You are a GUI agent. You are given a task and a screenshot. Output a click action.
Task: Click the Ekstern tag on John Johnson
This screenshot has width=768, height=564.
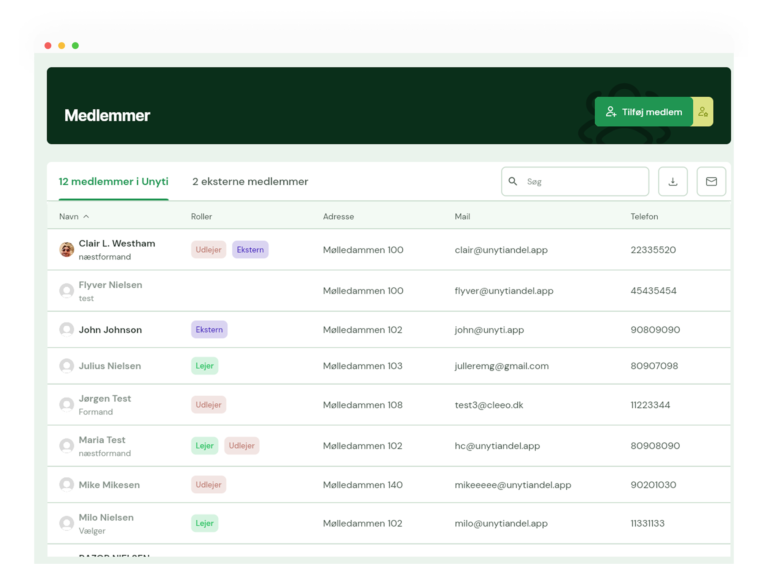tap(209, 329)
